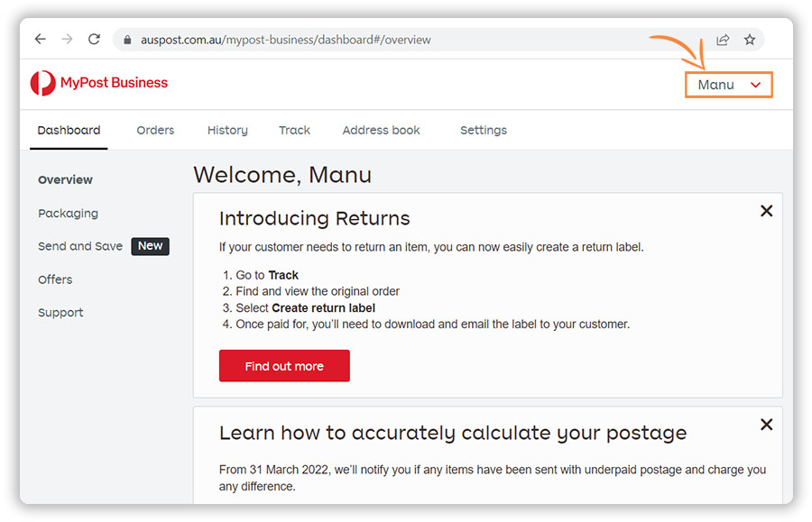Click the Find out more button
Image resolution: width=812 pixels, height=522 pixels.
click(x=284, y=366)
